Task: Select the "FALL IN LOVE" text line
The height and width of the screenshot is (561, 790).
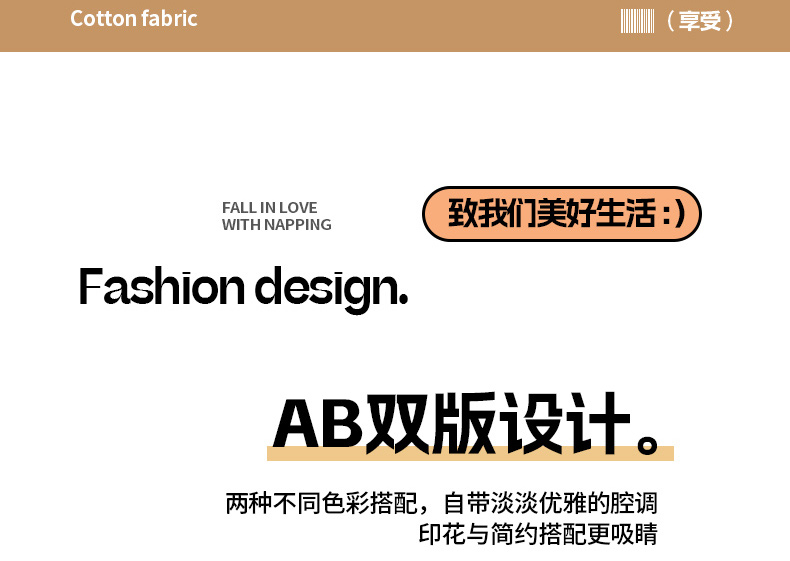Action: pyautogui.click(x=270, y=208)
